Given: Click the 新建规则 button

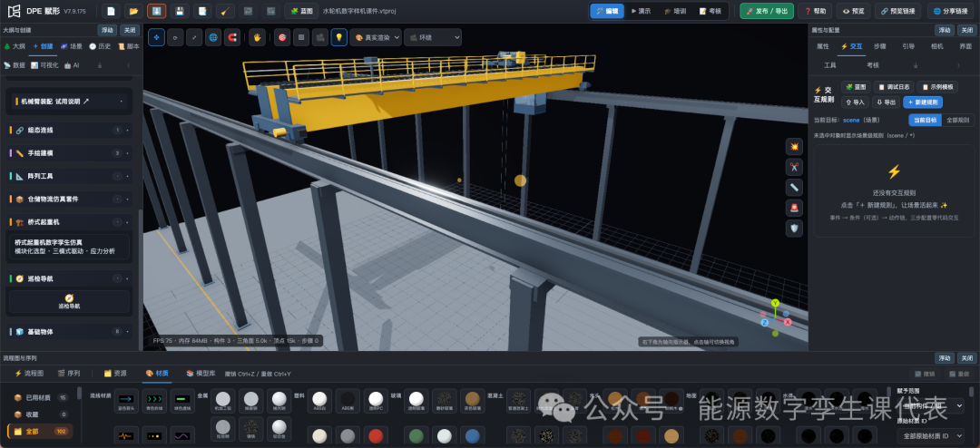Looking at the screenshot, I should [x=923, y=102].
